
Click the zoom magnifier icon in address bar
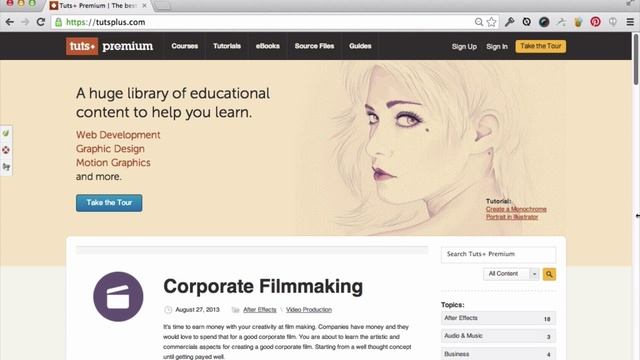[479, 22]
